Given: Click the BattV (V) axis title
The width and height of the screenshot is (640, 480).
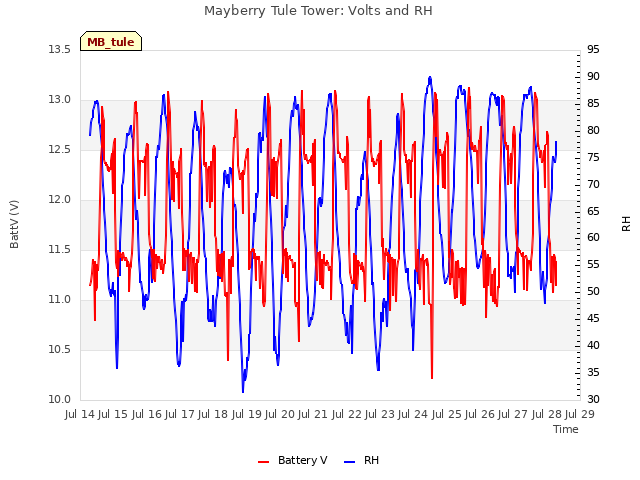Looking at the screenshot, I should click(14, 224).
